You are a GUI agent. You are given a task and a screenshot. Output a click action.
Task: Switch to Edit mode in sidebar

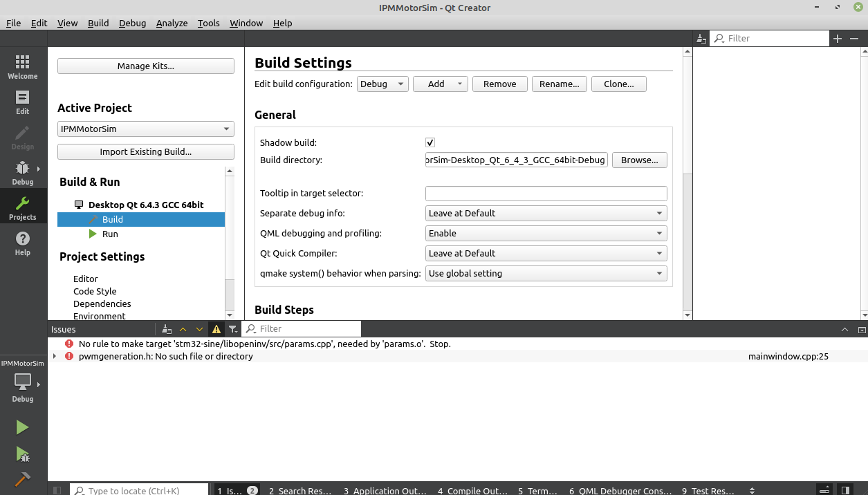22,102
